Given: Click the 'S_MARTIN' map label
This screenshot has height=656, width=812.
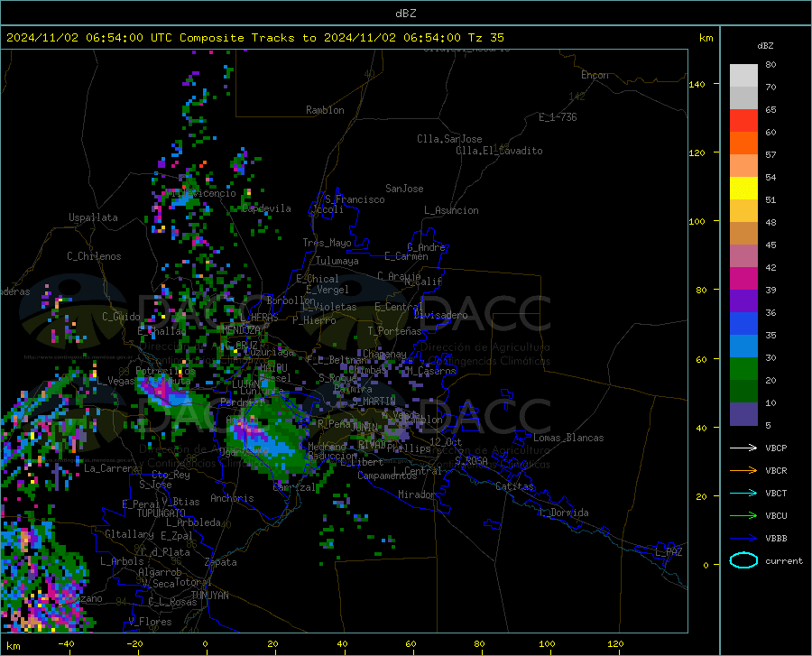Looking at the screenshot, I should tap(374, 401).
